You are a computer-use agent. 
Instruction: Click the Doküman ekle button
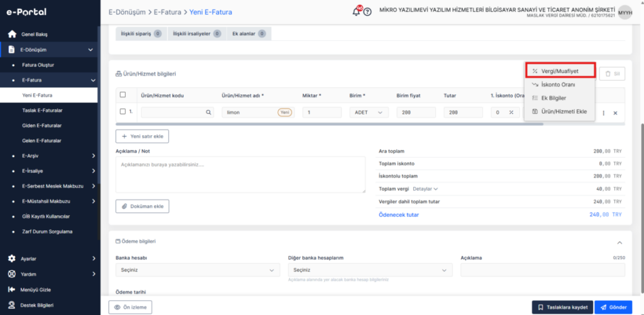point(142,207)
